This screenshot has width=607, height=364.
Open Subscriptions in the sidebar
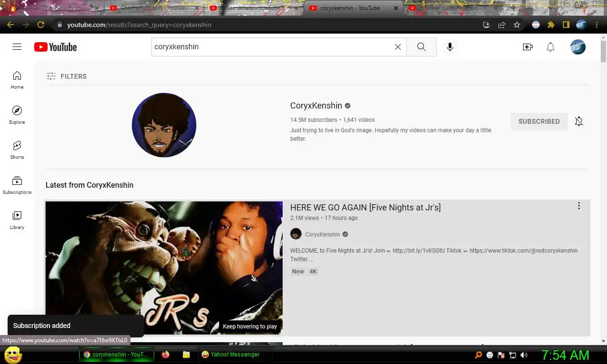point(17,185)
